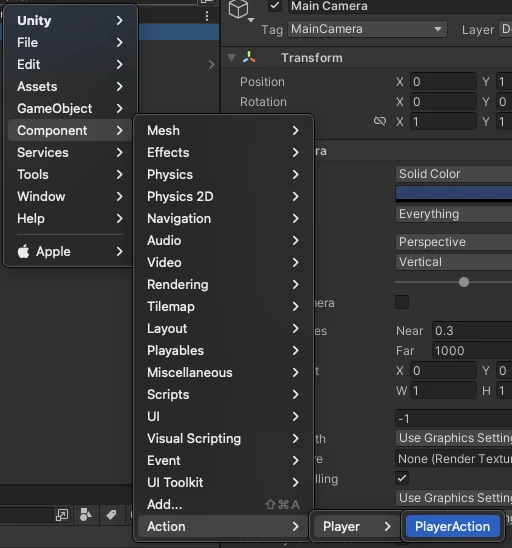
Task: Open the Layout component submenu
Action: [223, 329]
